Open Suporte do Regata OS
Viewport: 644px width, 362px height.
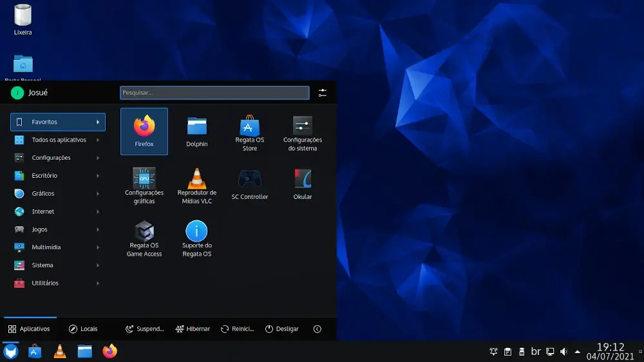pyautogui.click(x=197, y=236)
